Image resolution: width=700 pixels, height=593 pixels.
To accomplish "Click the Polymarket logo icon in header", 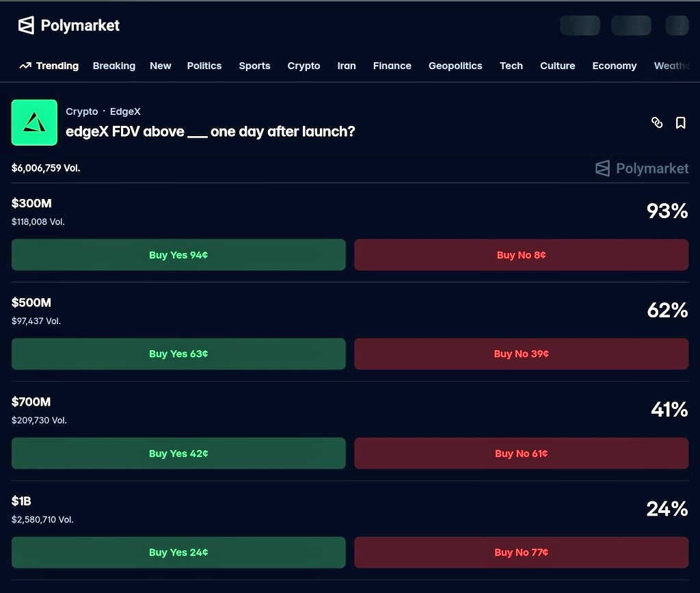I will click(26, 25).
